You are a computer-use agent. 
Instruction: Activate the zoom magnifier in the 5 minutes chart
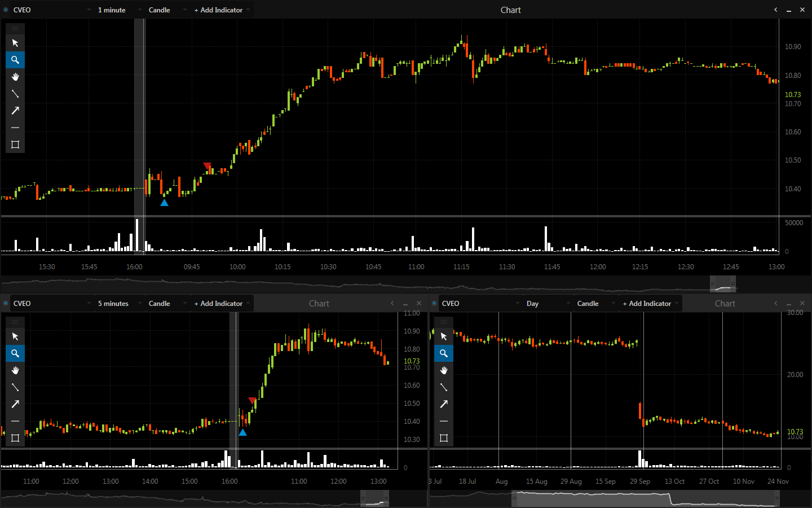coord(15,353)
